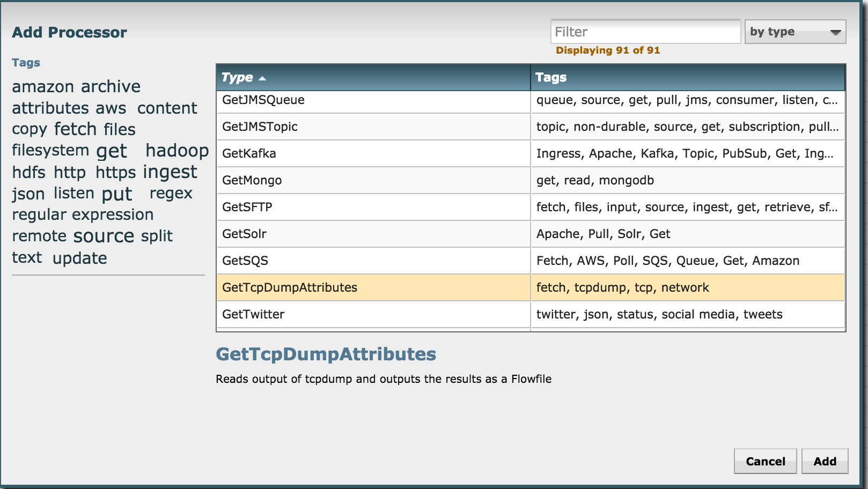Choose the 'source' tag from cloud

[104, 236]
